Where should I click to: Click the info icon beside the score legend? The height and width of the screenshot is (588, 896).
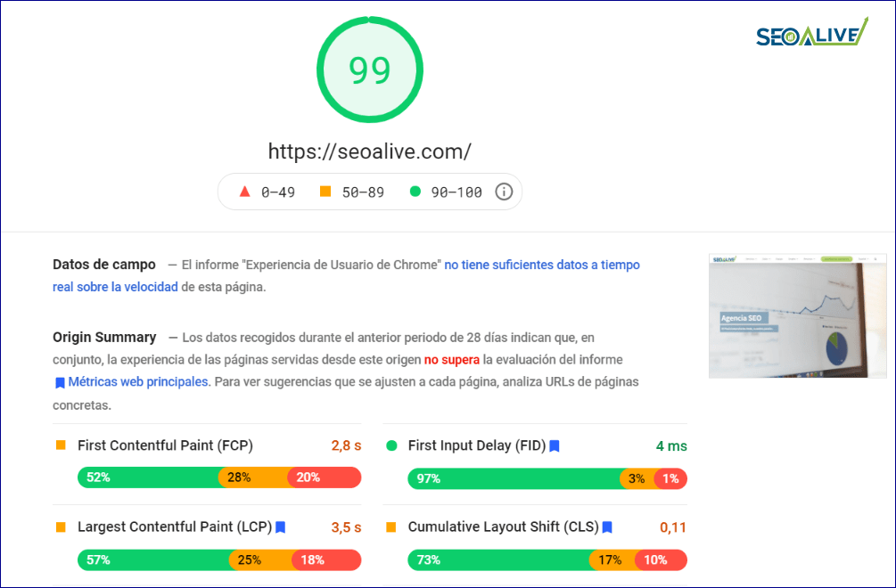(x=504, y=192)
